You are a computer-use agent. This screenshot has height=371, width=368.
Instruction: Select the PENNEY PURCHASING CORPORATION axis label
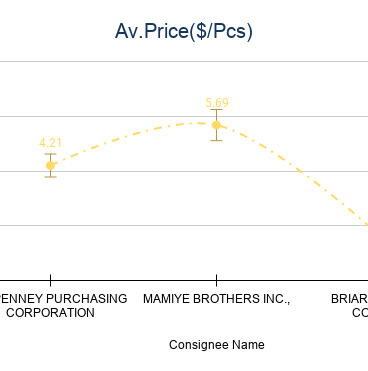coord(63,306)
